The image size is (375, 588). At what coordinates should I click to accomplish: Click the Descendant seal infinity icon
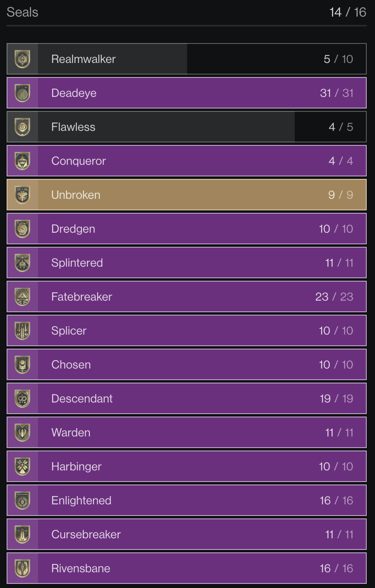point(22,398)
